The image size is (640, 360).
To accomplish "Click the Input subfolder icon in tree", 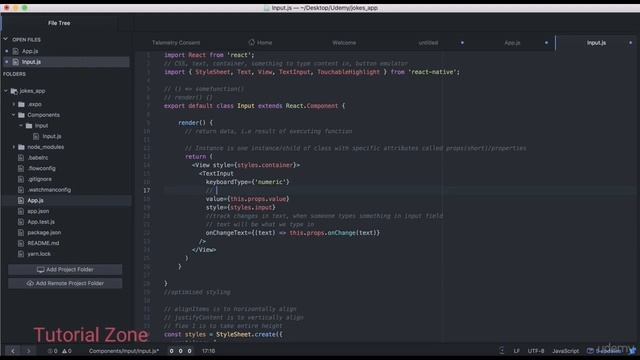I will (29, 126).
